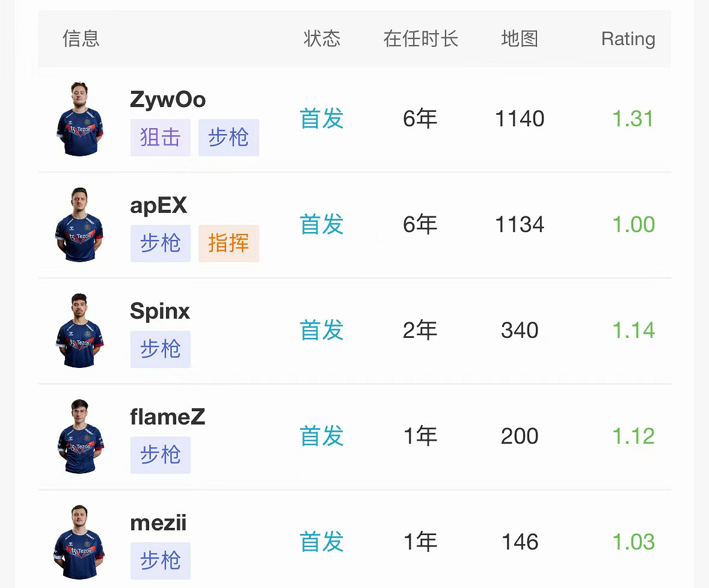Click apEX's orange 指挥 tag

click(x=229, y=243)
